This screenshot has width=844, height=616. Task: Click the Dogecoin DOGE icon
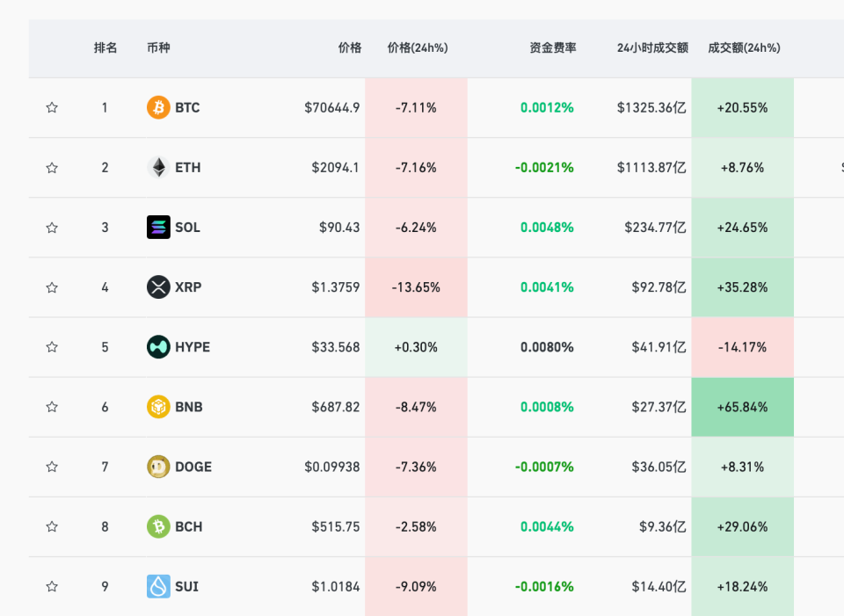click(x=158, y=467)
